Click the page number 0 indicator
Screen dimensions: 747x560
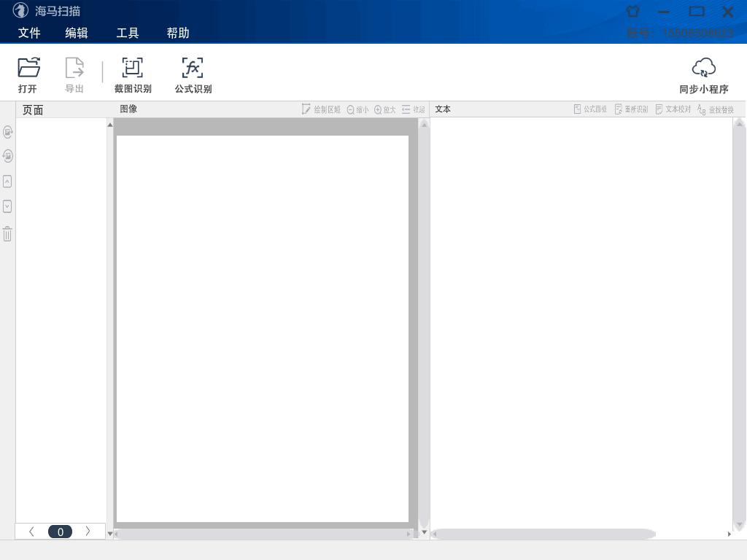click(x=60, y=532)
